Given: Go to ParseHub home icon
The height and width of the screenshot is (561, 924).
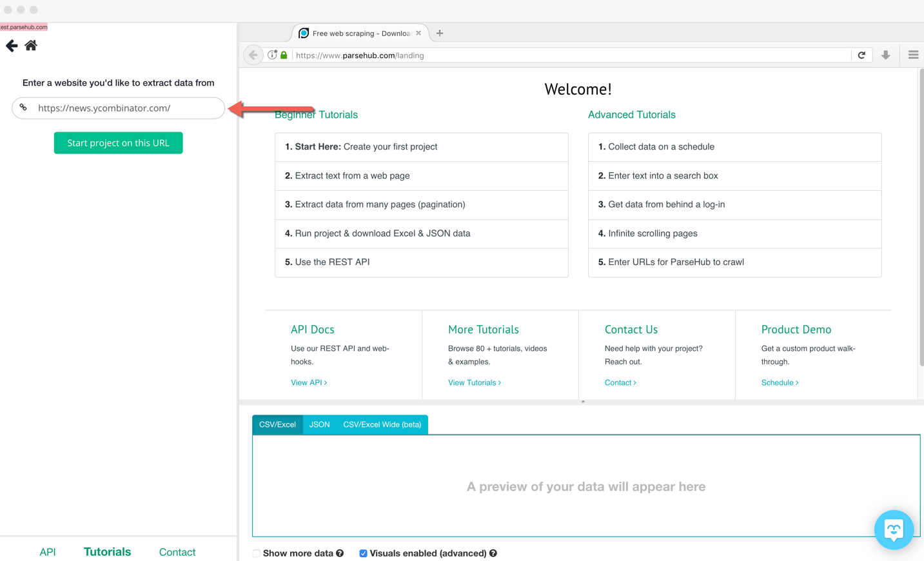Looking at the screenshot, I should click(x=31, y=46).
